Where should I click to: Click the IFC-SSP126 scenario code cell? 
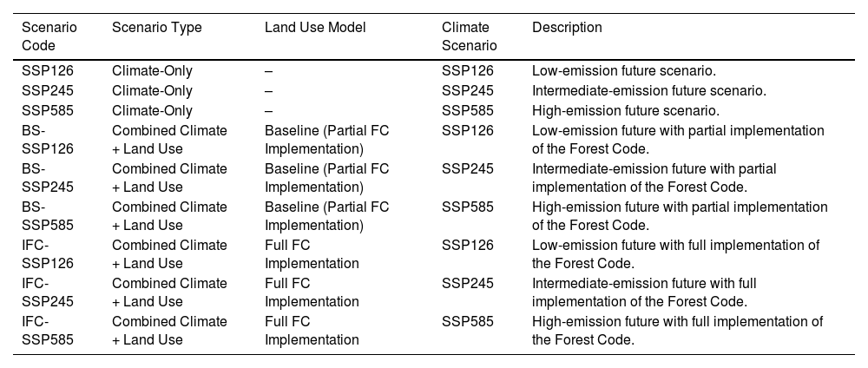(48, 253)
